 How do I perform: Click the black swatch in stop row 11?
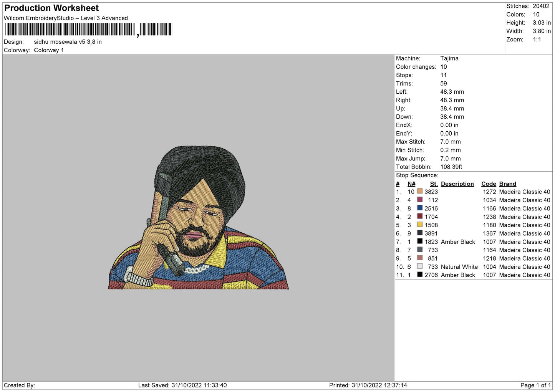pos(420,275)
